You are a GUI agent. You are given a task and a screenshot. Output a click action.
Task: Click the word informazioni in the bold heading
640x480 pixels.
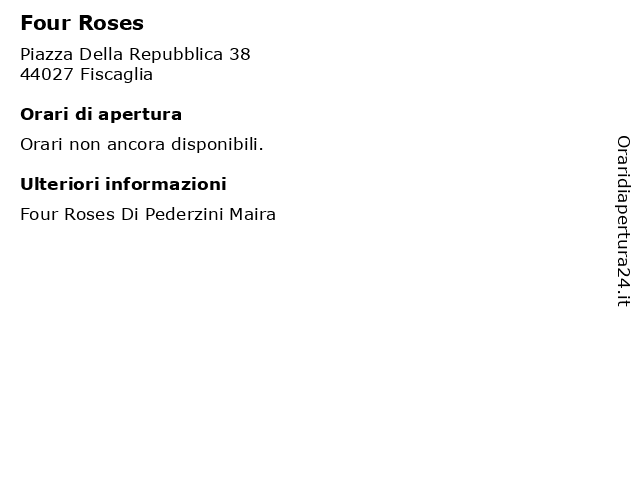(166, 184)
